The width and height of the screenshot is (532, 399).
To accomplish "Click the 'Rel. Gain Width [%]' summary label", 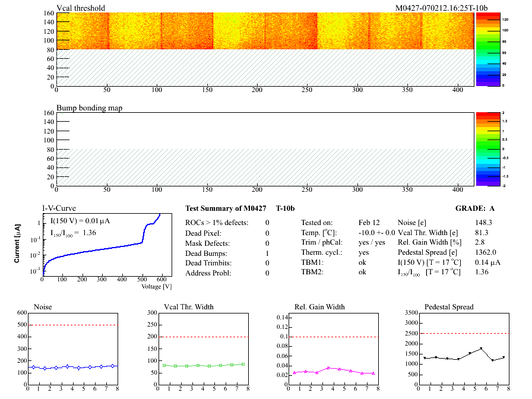I will click(x=429, y=242).
